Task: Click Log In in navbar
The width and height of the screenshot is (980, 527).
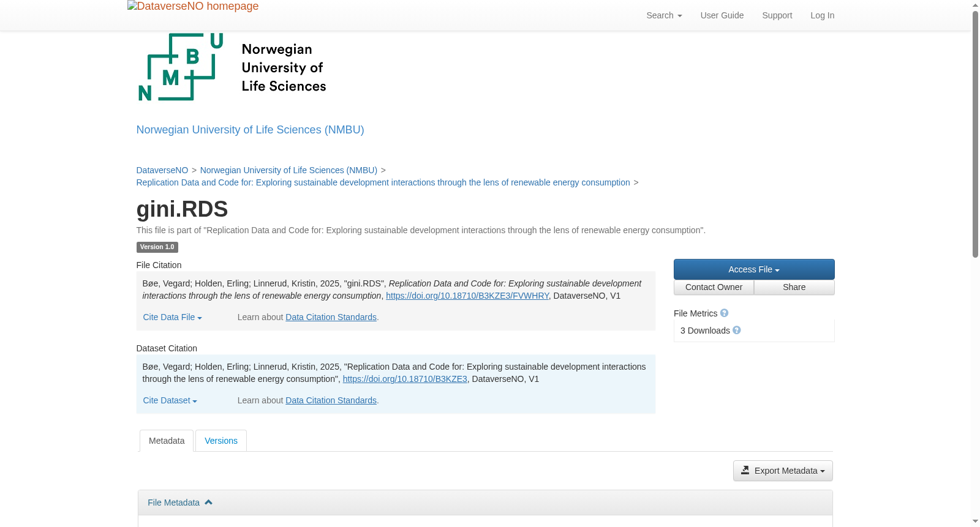Action: pyautogui.click(x=823, y=15)
